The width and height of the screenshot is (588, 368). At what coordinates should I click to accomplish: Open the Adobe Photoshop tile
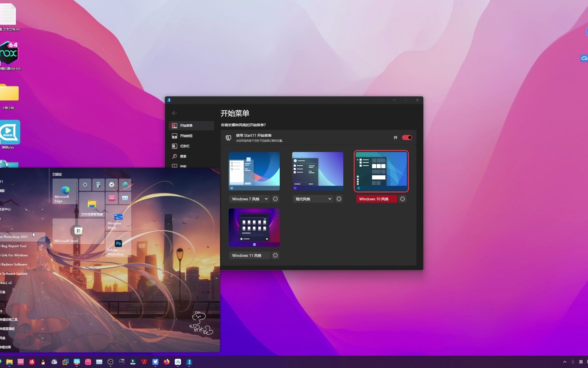[x=118, y=245]
